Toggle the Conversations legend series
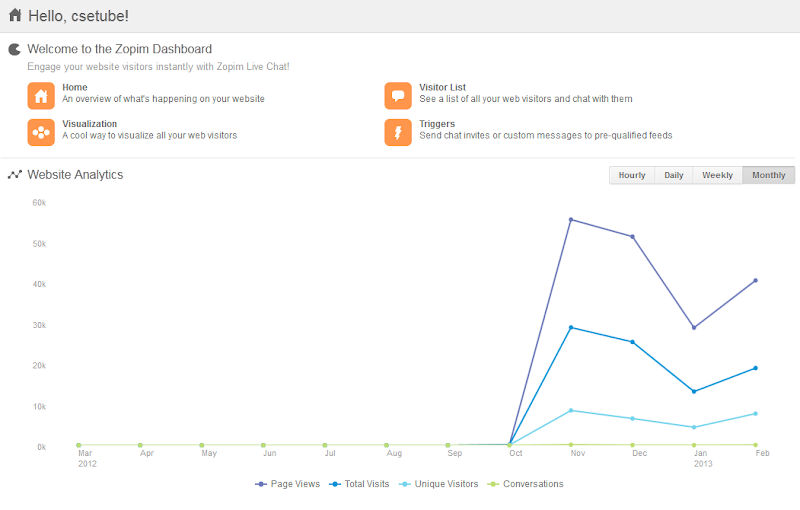The image size is (800, 510). pos(526,484)
